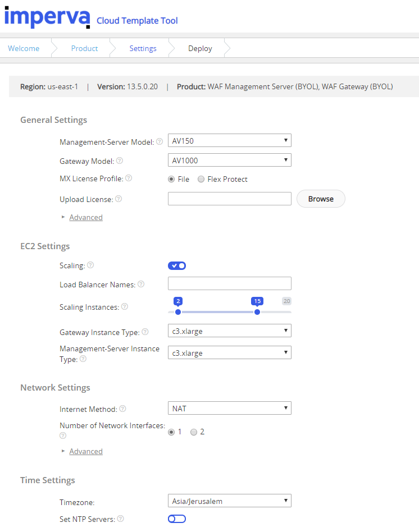Open Gateway Model dropdown AV1000
The height and width of the screenshot is (532, 419).
click(x=230, y=160)
